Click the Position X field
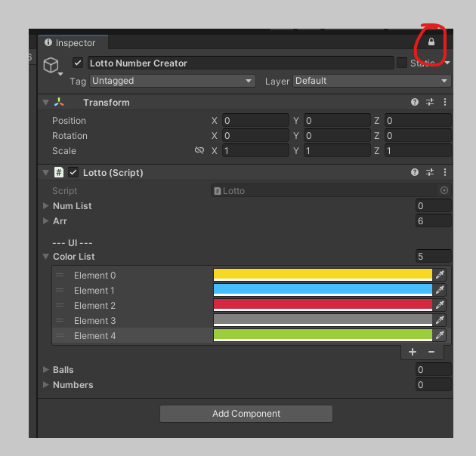This screenshot has height=456, width=476. tap(255, 121)
